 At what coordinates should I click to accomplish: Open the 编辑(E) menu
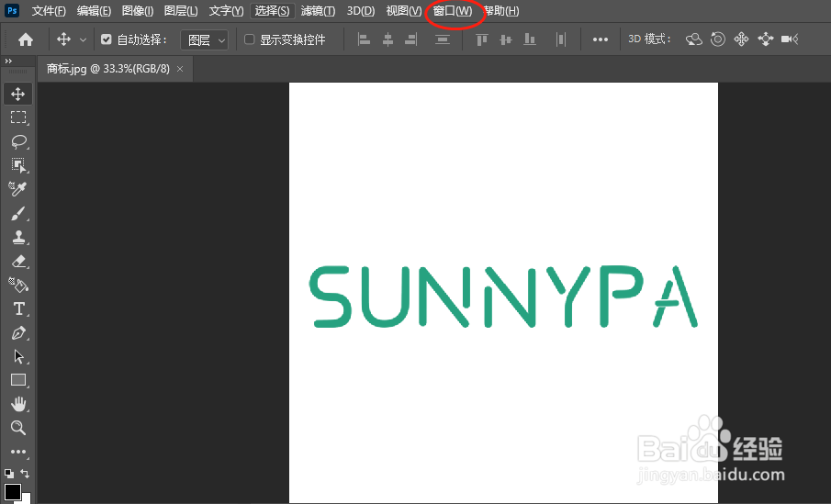point(94,11)
